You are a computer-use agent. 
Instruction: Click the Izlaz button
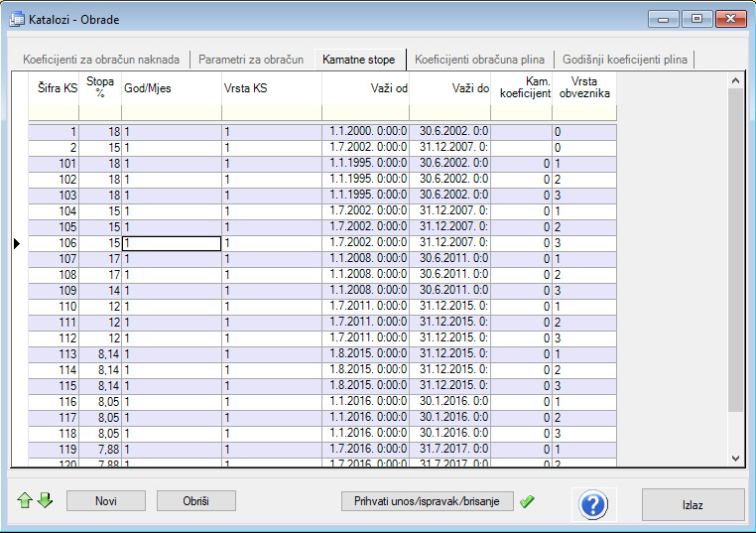(x=693, y=505)
